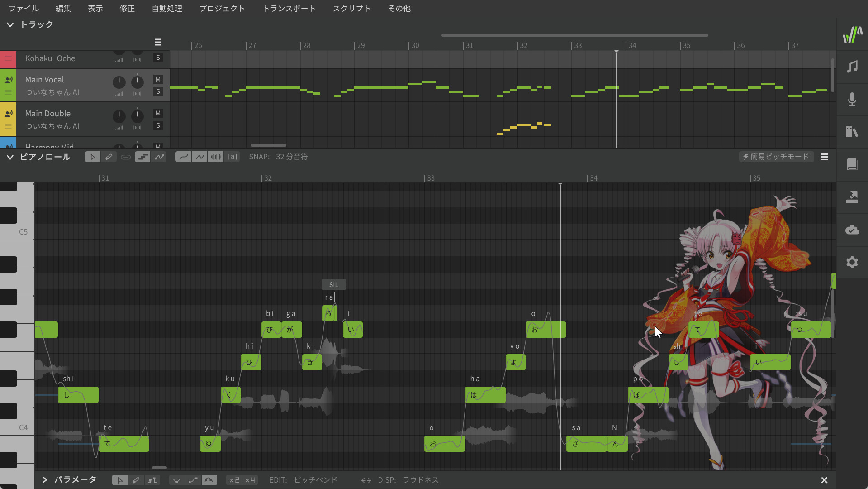Open the dictionary book panel
The image size is (868, 489).
click(852, 164)
